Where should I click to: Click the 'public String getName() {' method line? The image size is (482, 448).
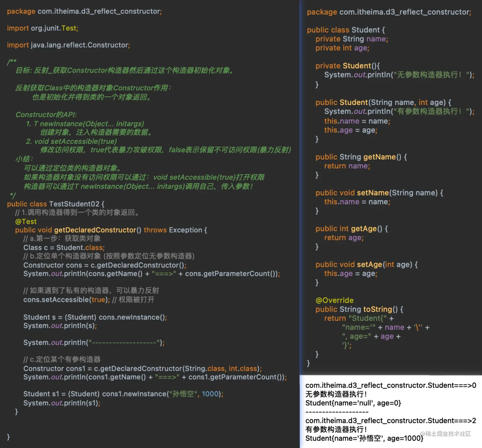click(x=361, y=157)
